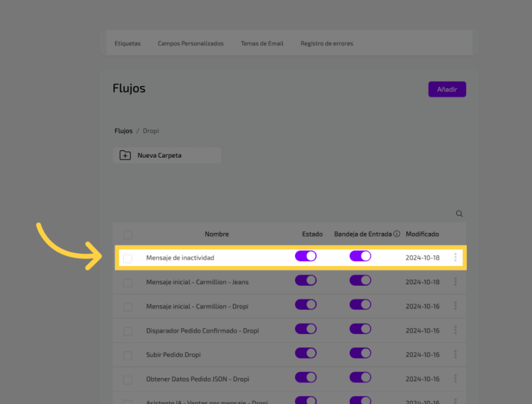Image resolution: width=532 pixels, height=404 pixels.
Task: Open the Etiquetas tab
Action: tap(127, 44)
